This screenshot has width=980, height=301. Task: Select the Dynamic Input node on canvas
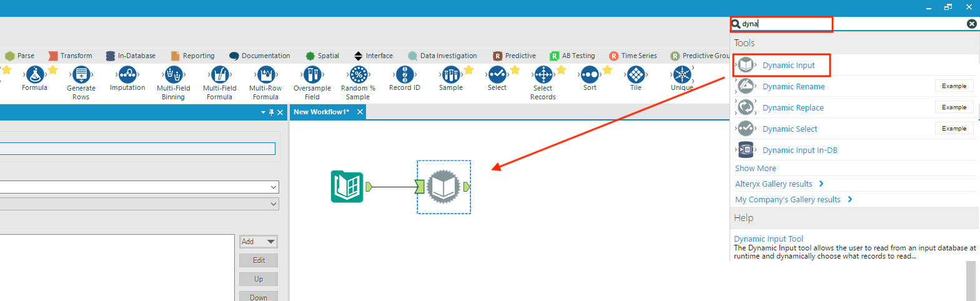[443, 187]
